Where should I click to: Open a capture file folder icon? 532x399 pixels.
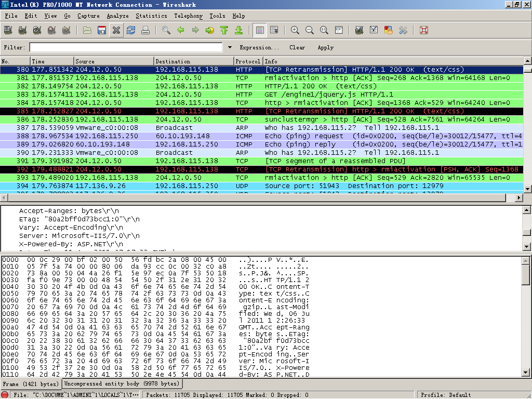(87, 30)
